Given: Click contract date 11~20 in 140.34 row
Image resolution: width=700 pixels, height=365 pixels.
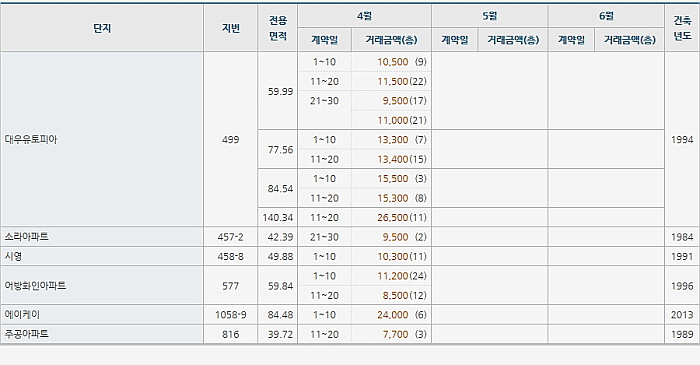Looking at the screenshot, I should coord(325,218).
